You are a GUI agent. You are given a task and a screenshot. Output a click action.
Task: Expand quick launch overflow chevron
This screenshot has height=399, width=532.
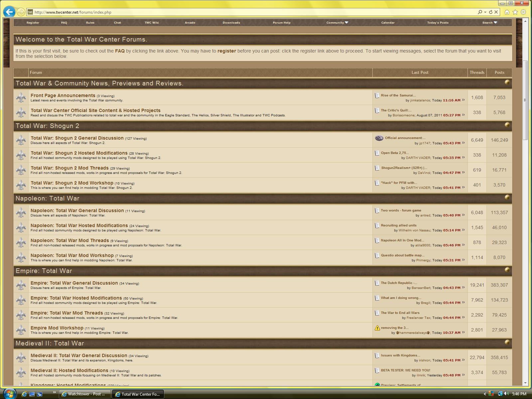[54, 392]
